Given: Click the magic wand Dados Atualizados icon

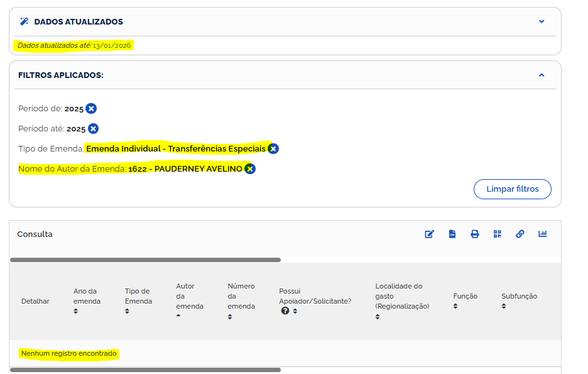Looking at the screenshot, I should [x=24, y=21].
